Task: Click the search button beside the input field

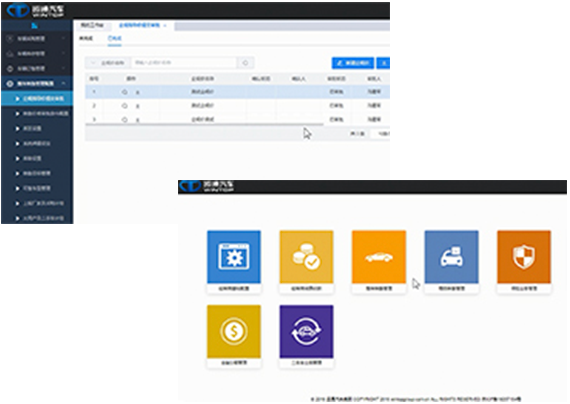Action: click(x=245, y=63)
